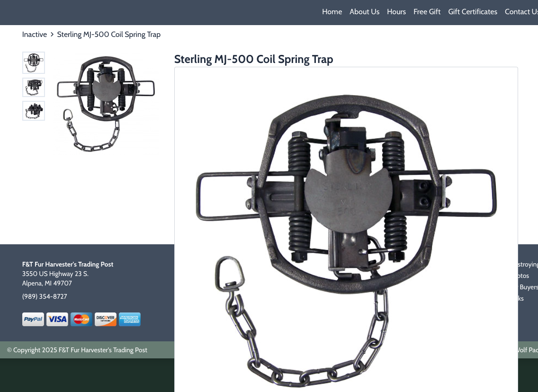Click the phone number (989) 354-8727
The image size is (538, 392).
[x=45, y=296]
